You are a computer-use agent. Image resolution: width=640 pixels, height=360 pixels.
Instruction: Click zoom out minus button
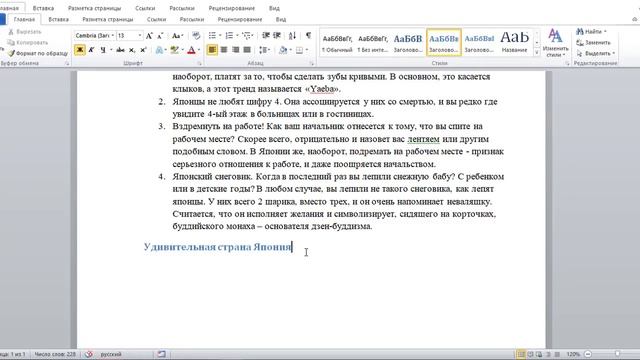[x=588, y=354]
